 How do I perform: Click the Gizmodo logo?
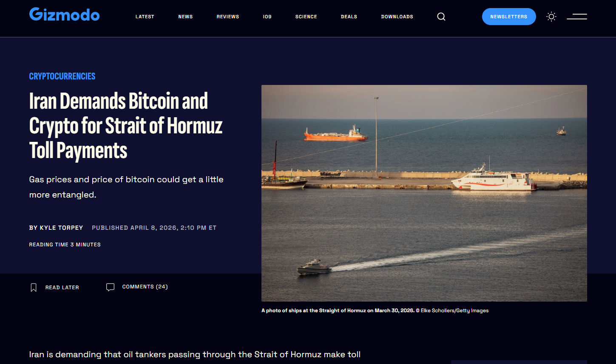point(64,15)
